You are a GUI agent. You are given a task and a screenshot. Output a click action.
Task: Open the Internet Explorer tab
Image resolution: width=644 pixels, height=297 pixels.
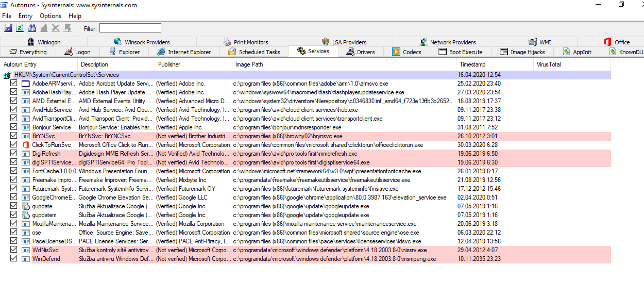184,52
